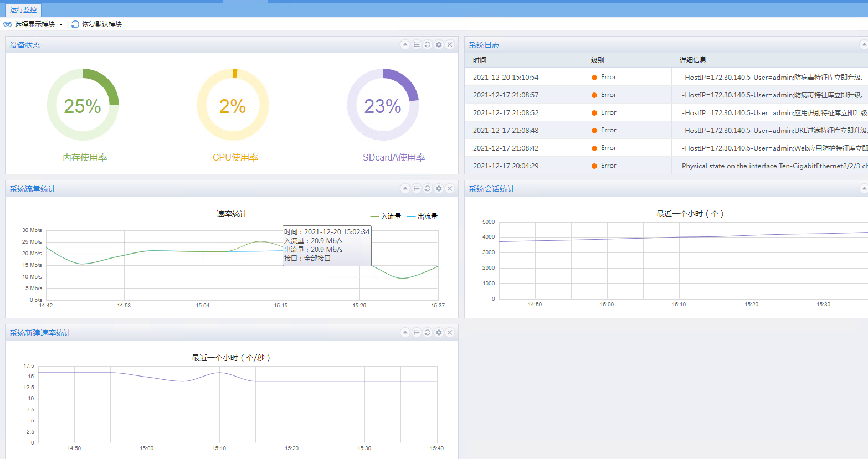Close the 系统流量统计 panel
The width and height of the screenshot is (868, 459).
(450, 189)
